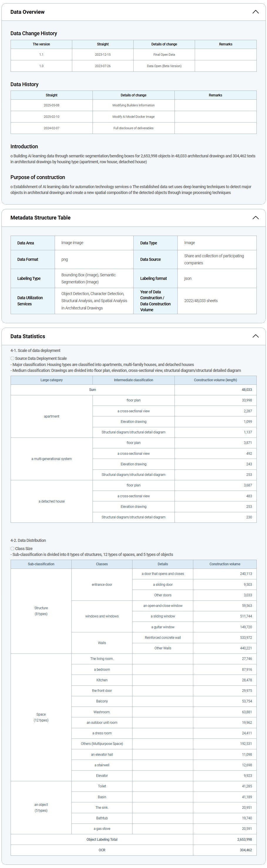This screenshot has width=267, height=868.
Task: Click the OCR row label
Action: point(102,850)
